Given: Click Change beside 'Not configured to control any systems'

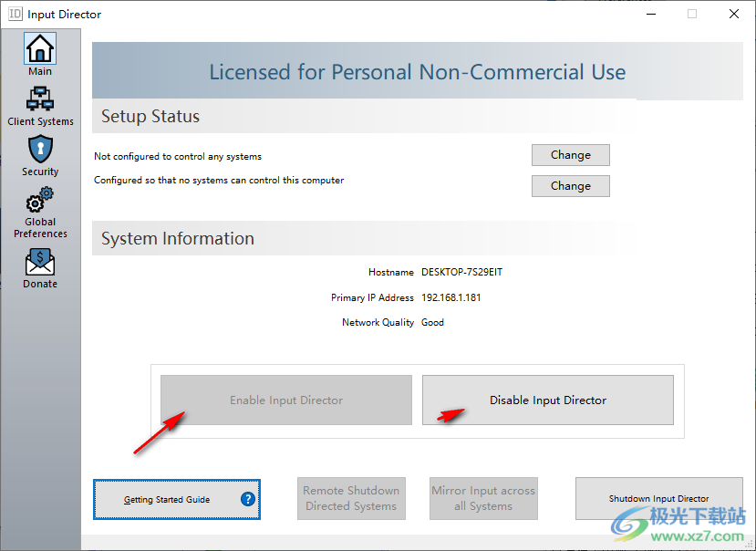Looking at the screenshot, I should coord(570,155).
